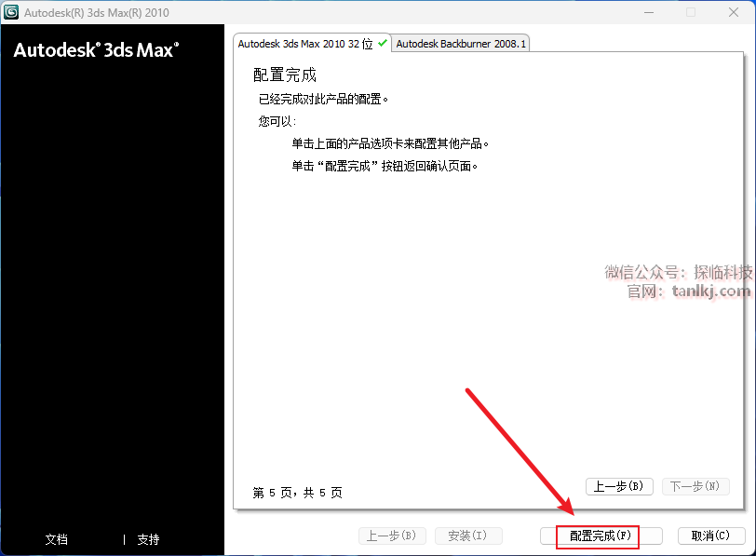Viewport: 756px width, 556px height.
Task: Click the text 第 5 页, 共 5 页
Action: click(298, 493)
